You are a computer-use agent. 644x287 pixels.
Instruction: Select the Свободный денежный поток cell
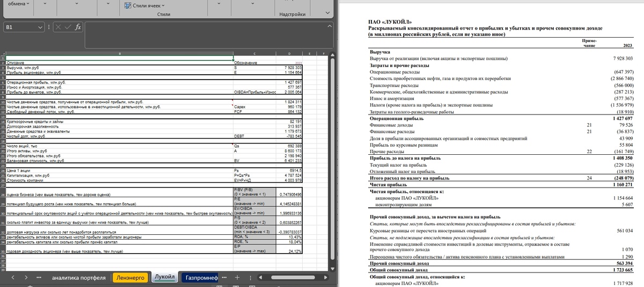point(119,111)
